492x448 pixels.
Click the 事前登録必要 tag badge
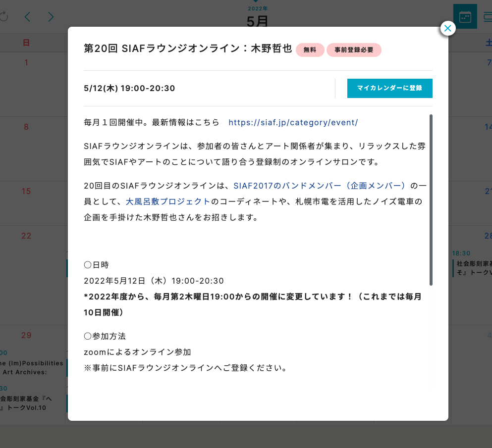(354, 50)
